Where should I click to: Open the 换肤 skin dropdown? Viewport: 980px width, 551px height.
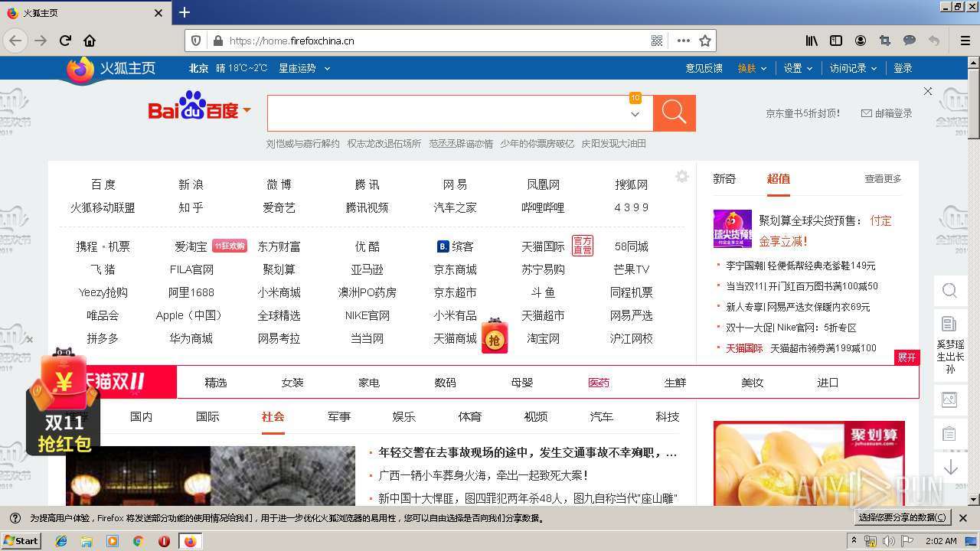(752, 68)
